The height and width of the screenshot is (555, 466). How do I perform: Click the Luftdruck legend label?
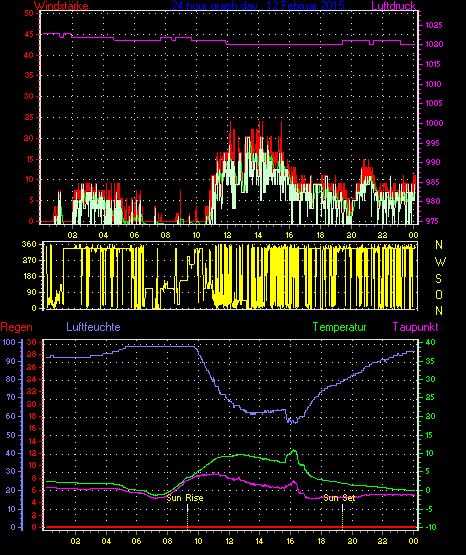tap(393, 6)
